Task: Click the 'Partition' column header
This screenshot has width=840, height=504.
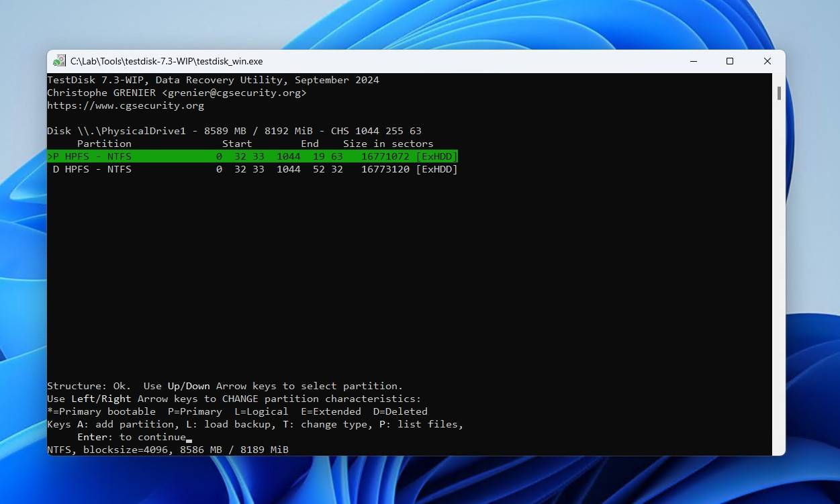Action: point(104,144)
